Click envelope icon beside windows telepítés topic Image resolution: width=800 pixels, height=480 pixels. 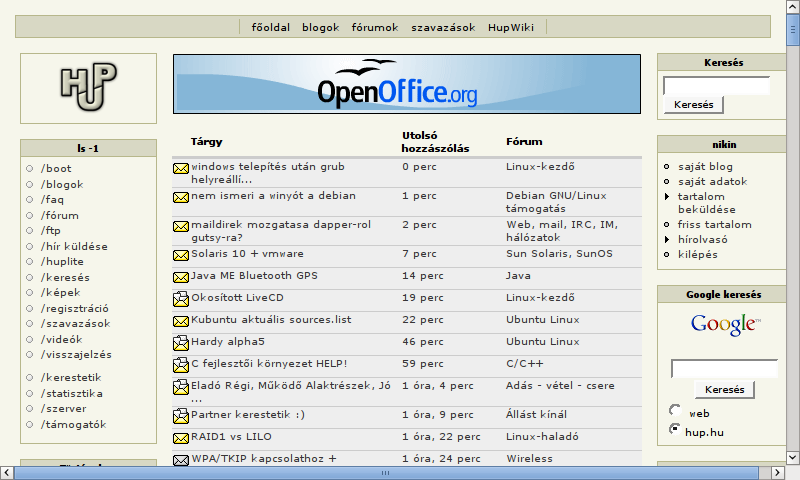[181, 168]
